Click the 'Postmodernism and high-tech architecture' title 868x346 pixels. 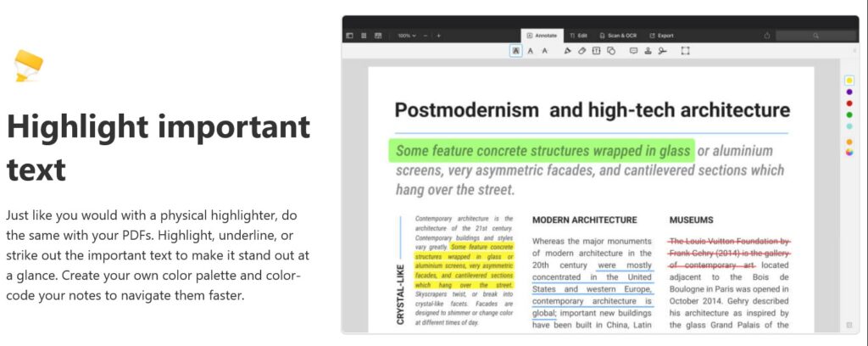pos(592,110)
